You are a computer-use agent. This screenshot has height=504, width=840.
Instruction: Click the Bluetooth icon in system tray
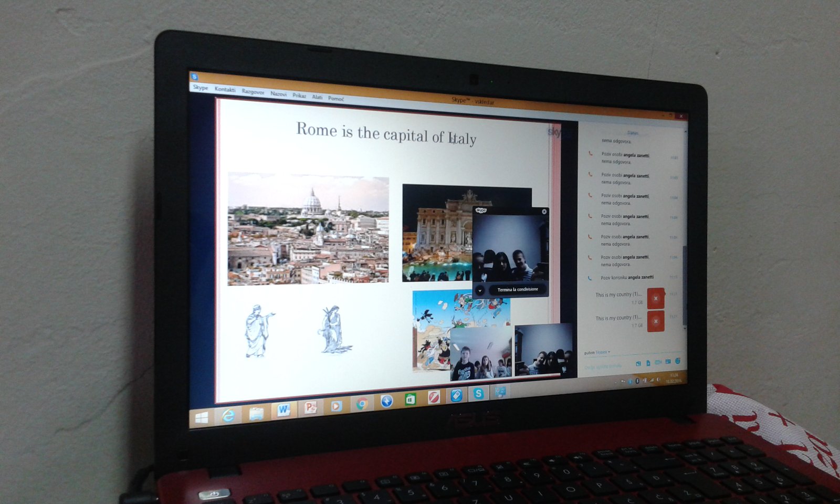637,381
